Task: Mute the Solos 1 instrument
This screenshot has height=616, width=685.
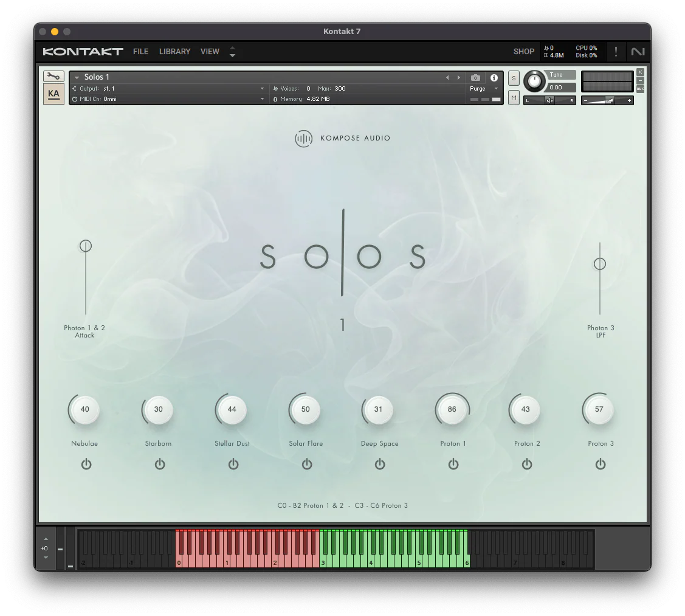Action: (513, 97)
